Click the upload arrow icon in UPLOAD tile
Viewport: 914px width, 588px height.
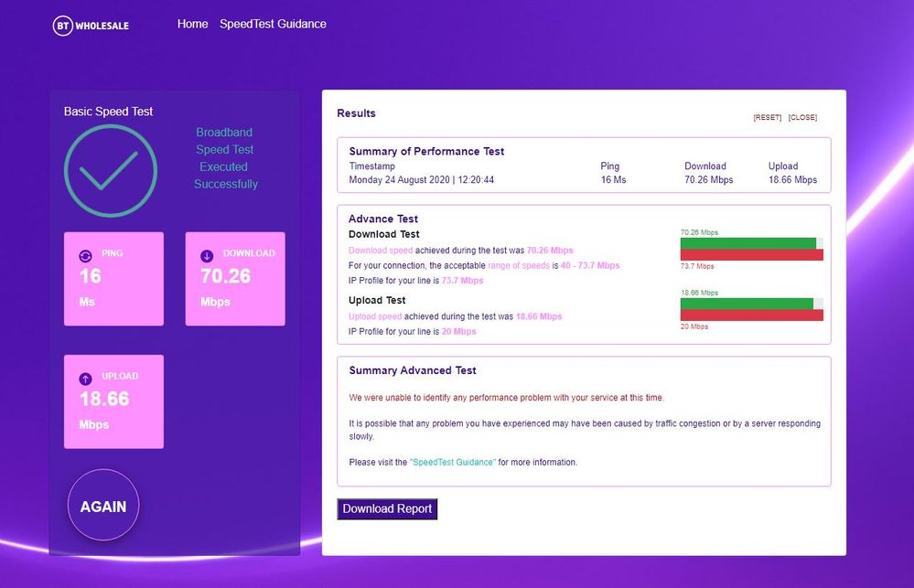pos(86,379)
